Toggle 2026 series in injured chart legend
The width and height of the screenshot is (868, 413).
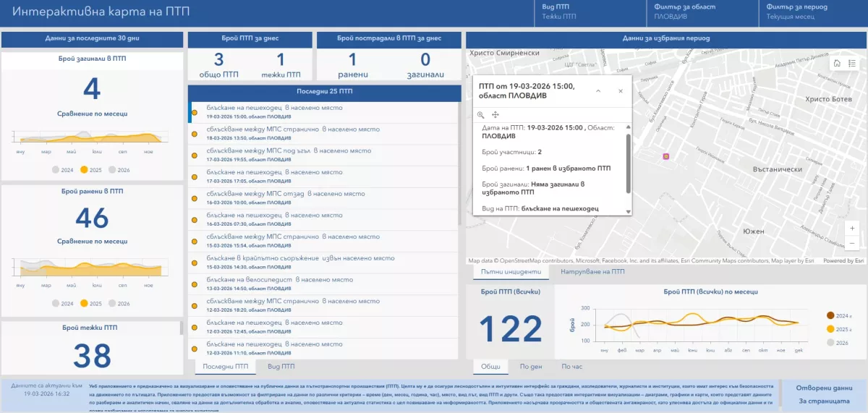pyautogui.click(x=118, y=305)
